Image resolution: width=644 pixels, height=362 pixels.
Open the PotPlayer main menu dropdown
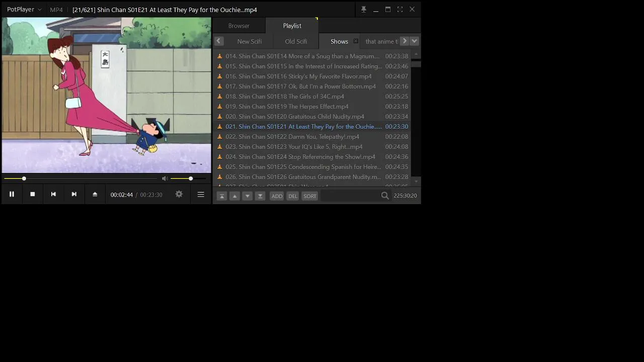(24, 10)
